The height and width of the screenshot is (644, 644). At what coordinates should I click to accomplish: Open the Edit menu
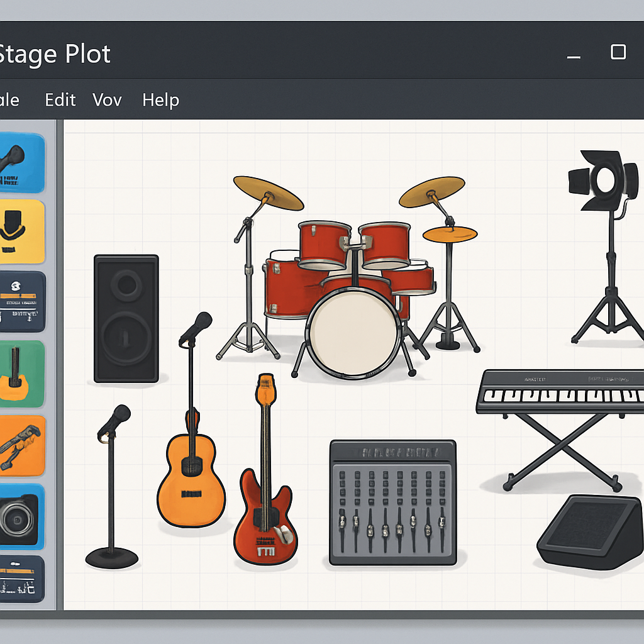coord(60,100)
